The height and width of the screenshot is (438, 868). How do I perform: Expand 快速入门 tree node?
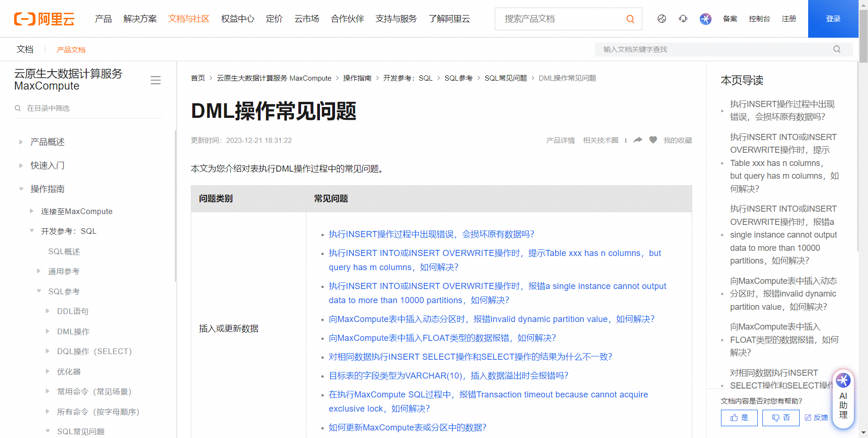click(x=21, y=165)
